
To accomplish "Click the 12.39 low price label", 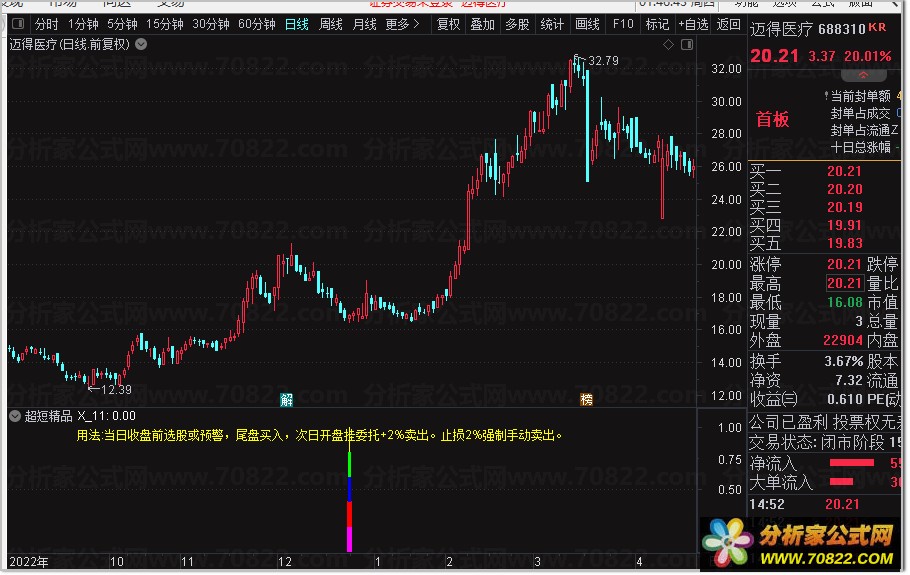I will click(x=116, y=390).
